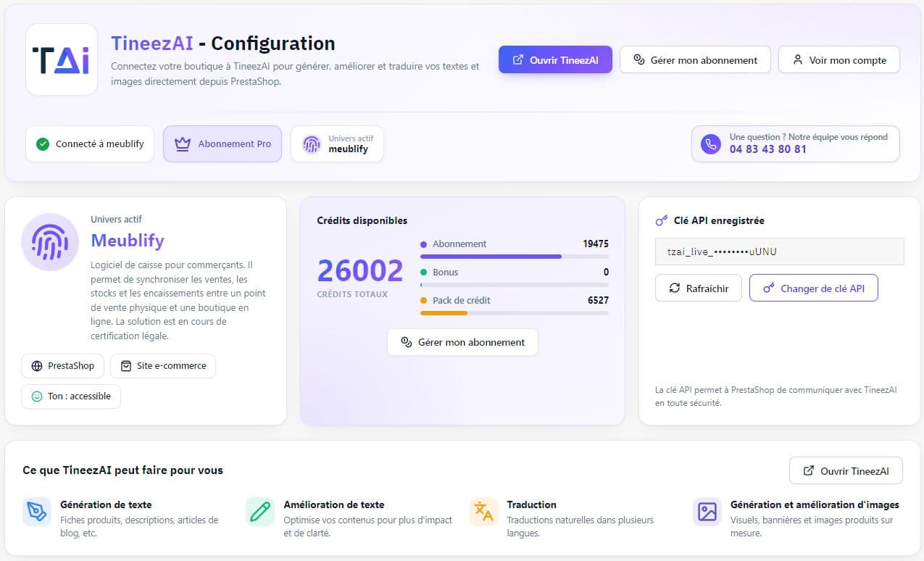The height and width of the screenshot is (561, 924).
Task: Click the Amélioration de texte title
Action: 334,504
